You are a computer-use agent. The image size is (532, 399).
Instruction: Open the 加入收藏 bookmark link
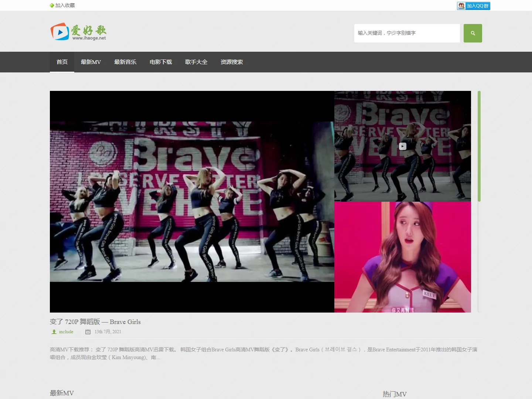(x=65, y=6)
